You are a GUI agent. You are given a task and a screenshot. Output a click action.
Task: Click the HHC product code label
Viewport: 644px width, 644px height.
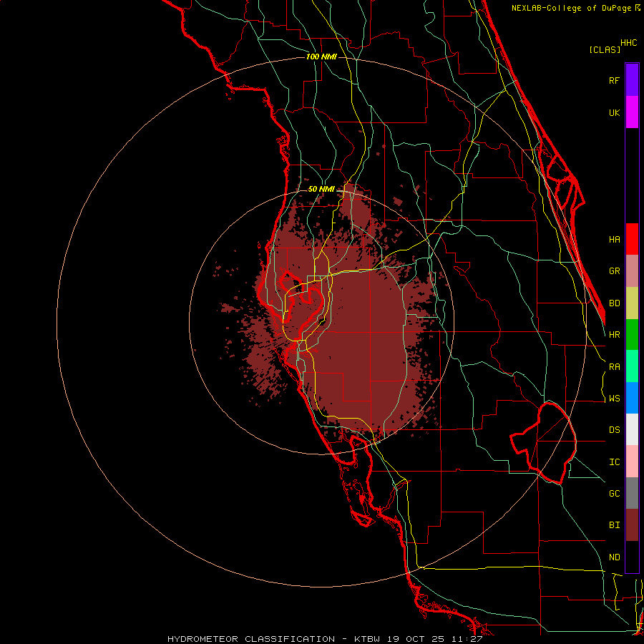tap(628, 43)
